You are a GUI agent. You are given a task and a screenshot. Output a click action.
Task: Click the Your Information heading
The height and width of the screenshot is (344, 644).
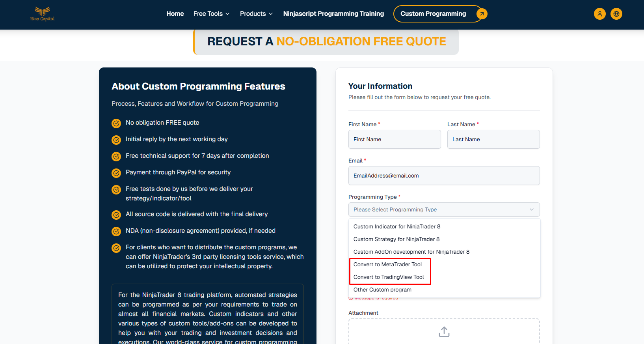point(380,86)
